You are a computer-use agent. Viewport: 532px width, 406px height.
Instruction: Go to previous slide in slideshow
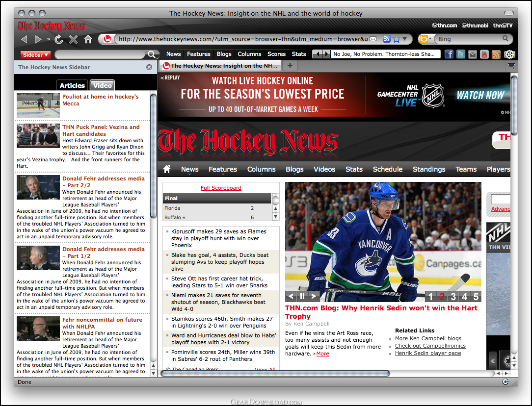click(291, 297)
